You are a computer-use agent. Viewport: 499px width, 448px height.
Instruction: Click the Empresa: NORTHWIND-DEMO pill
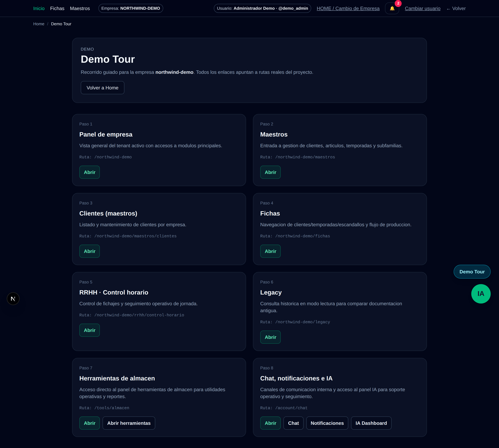pos(130,8)
